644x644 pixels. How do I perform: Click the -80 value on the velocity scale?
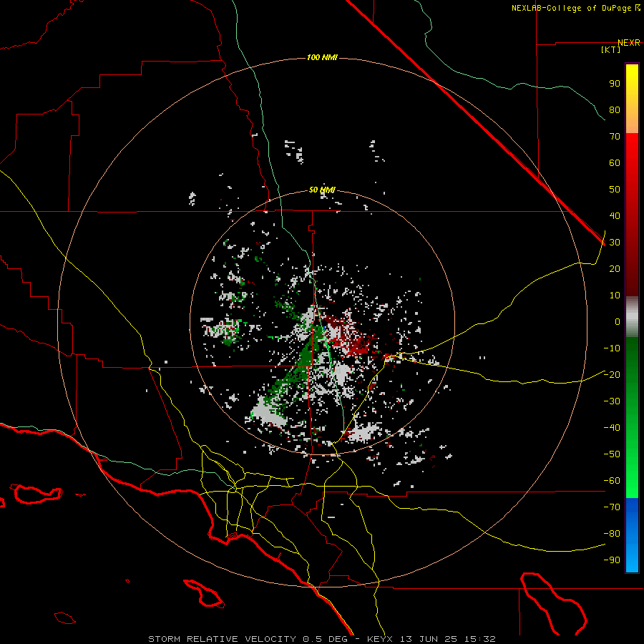point(612,534)
